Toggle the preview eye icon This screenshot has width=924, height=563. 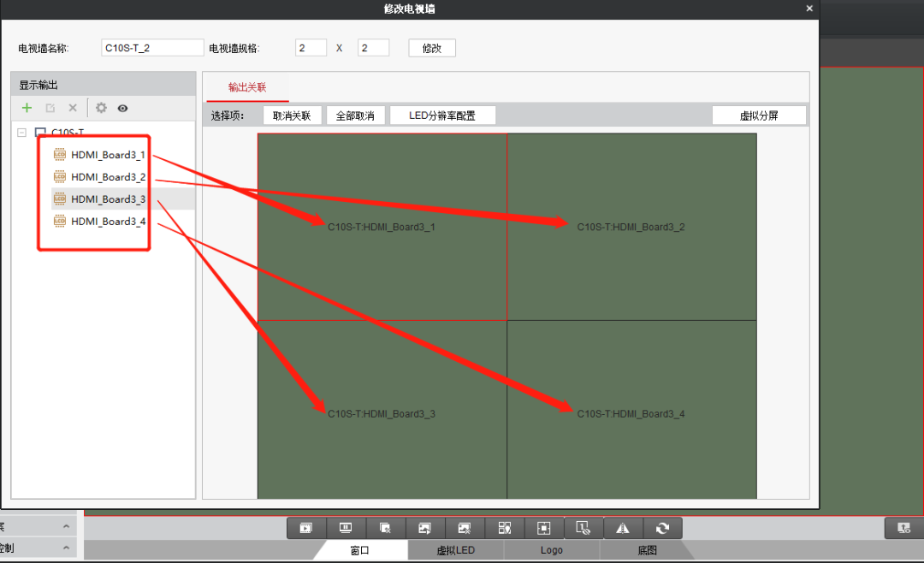122,108
